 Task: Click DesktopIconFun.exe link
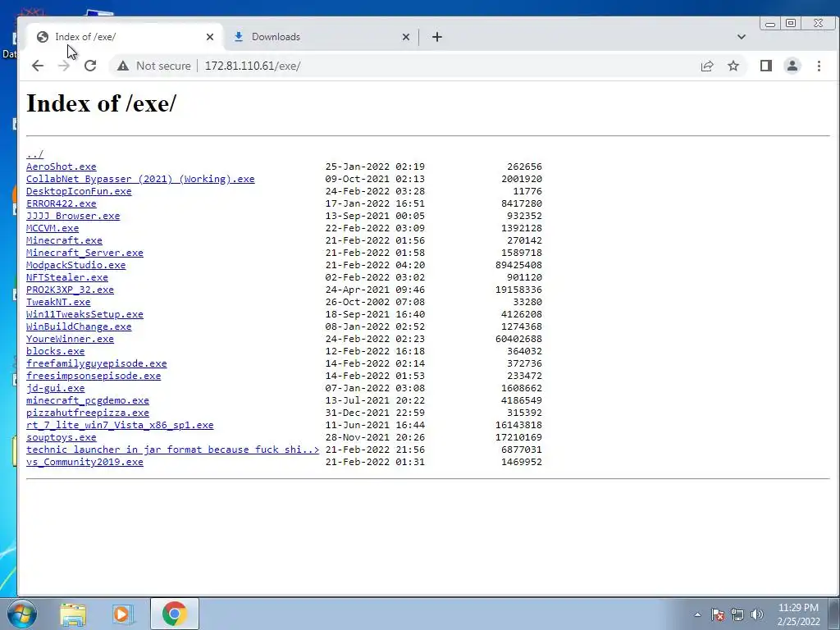pos(79,191)
